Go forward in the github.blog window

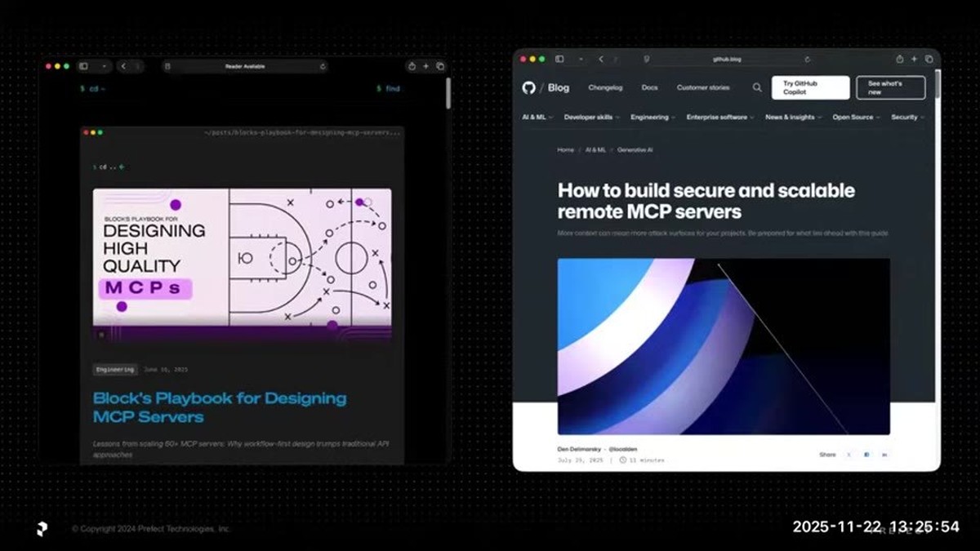[x=615, y=59]
